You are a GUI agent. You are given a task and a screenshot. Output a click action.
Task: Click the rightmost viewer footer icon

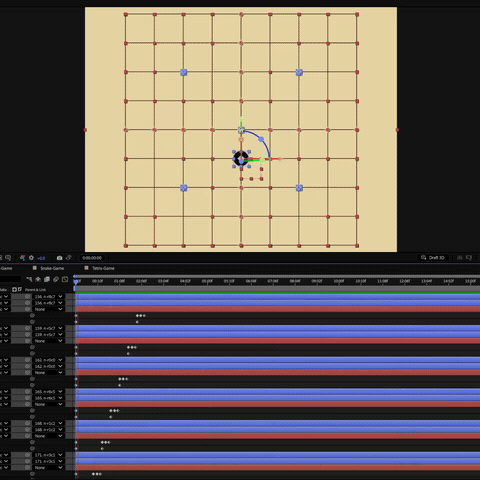pyautogui.click(x=469, y=258)
